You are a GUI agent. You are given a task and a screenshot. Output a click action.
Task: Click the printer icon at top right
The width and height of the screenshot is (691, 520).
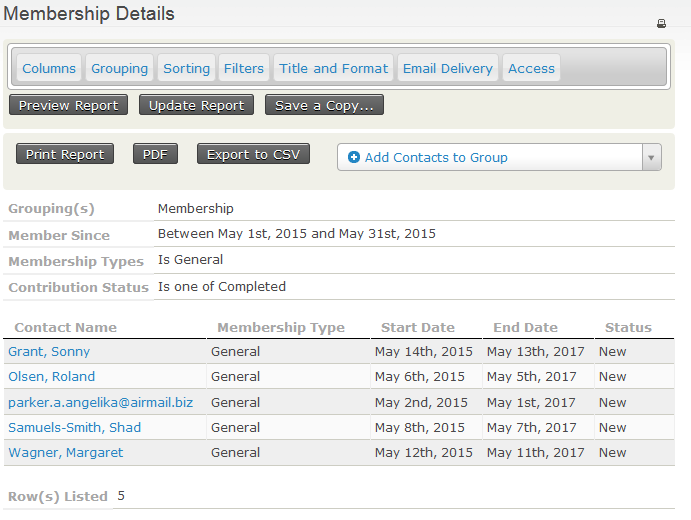(661, 23)
